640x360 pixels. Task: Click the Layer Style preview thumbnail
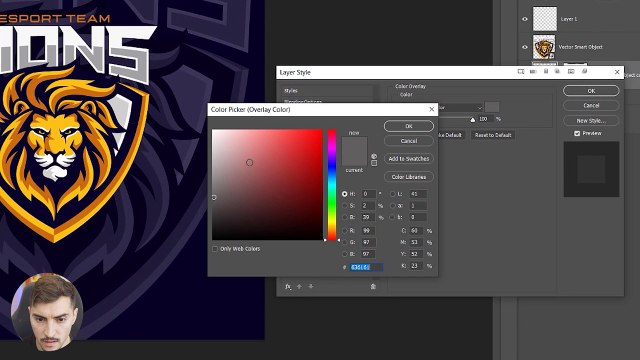591,169
